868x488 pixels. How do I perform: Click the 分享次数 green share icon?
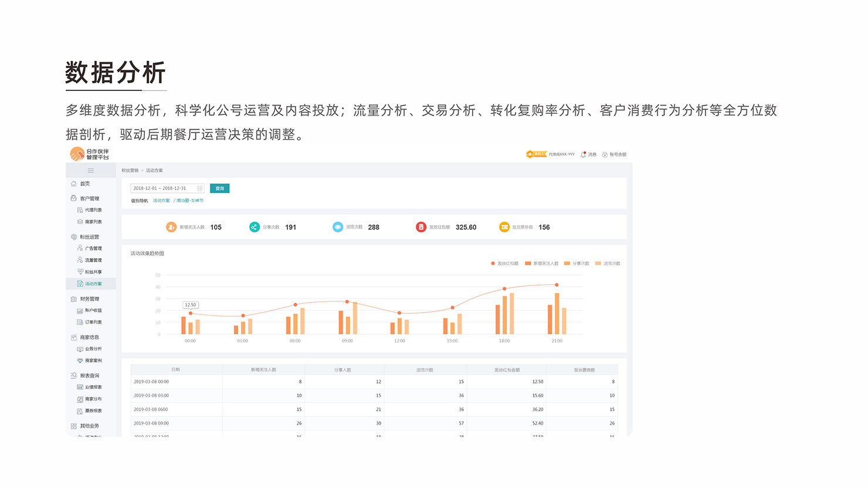255,227
